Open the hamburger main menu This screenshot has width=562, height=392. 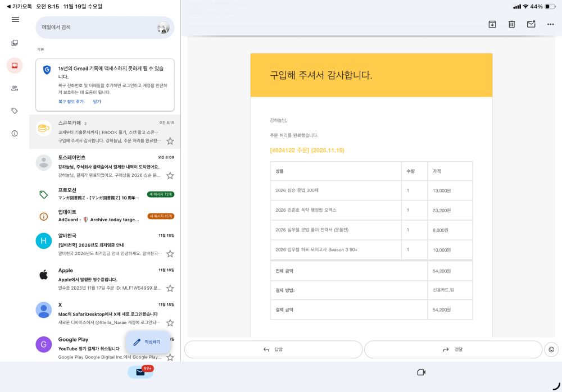click(x=15, y=19)
